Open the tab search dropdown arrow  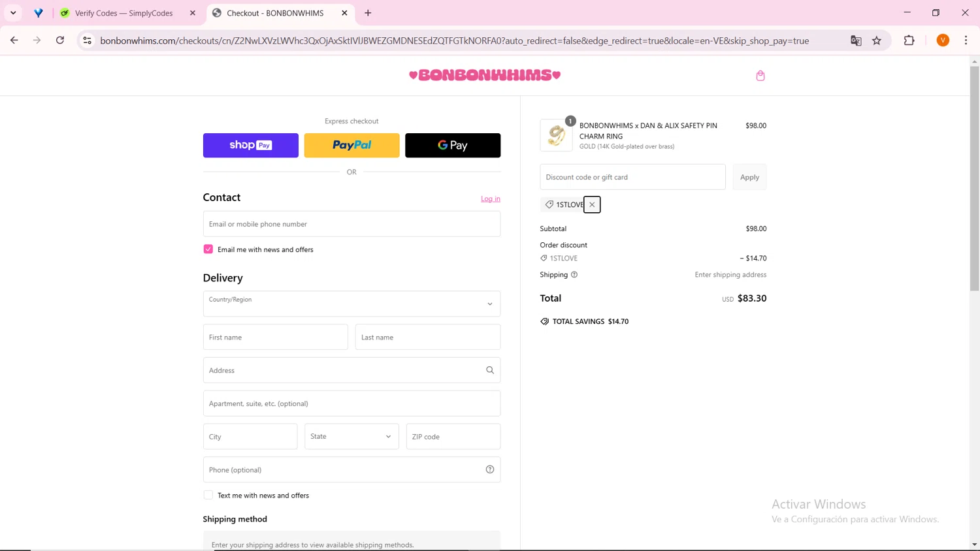click(13, 13)
